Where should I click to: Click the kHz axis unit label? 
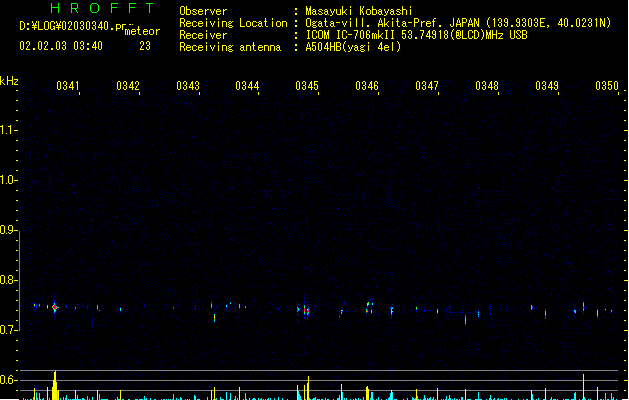[9, 81]
